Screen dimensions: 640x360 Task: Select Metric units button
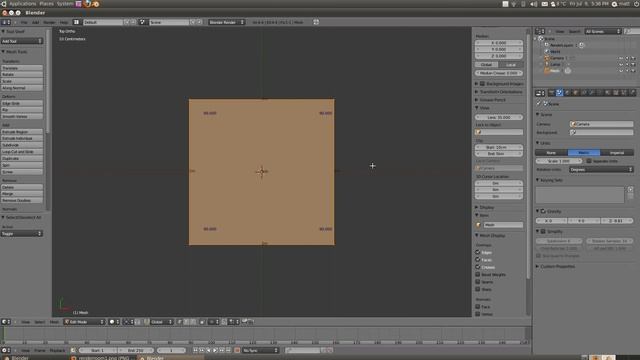coord(584,152)
